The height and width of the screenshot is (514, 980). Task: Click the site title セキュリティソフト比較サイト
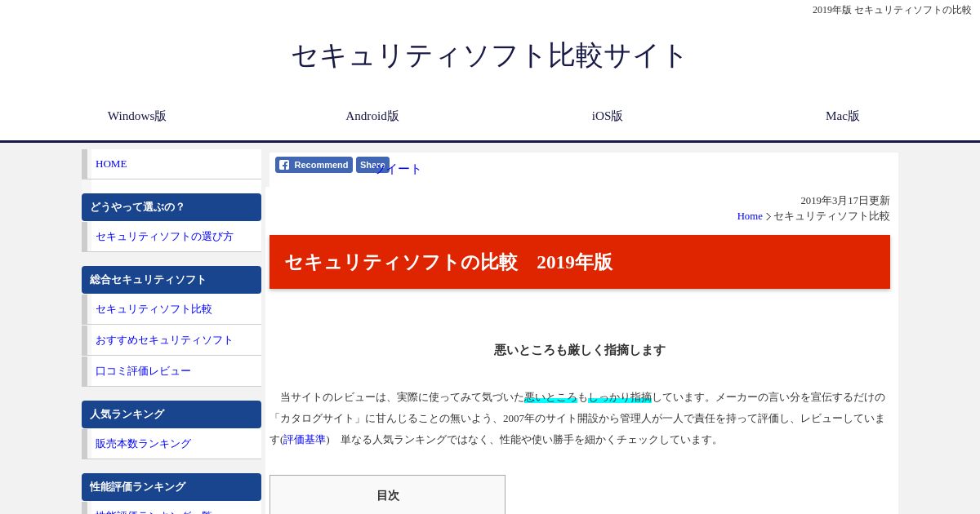[490, 55]
